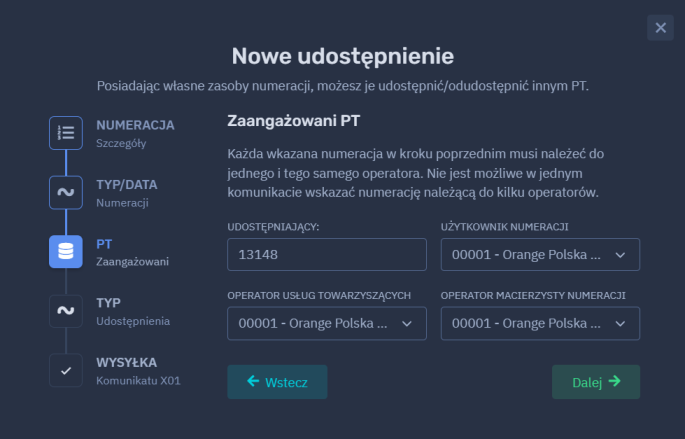Open the Użytkownik numeracji dropdown
685x439 pixels.
[540, 255]
